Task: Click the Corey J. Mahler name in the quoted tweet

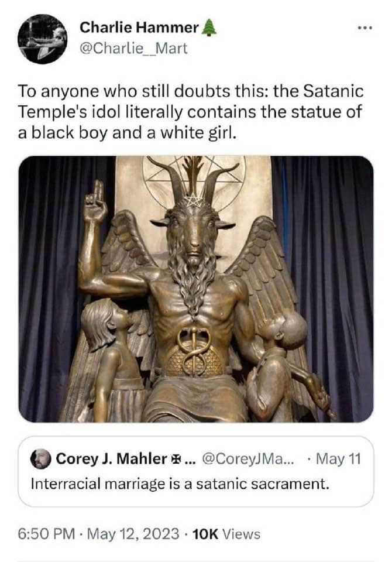Action: point(111,458)
